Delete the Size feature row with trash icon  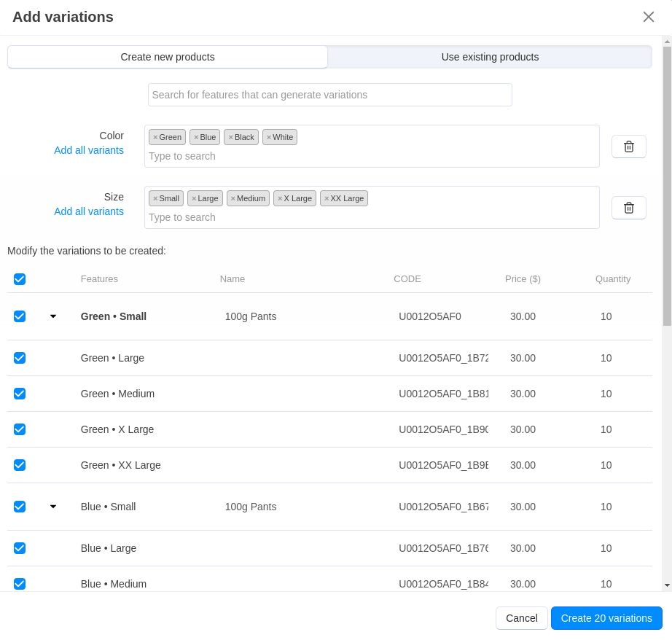[x=628, y=208]
